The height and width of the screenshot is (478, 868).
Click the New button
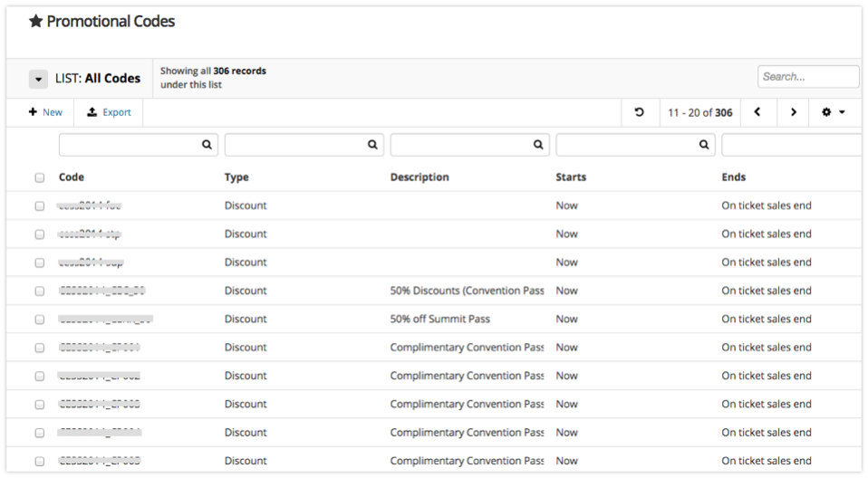(x=45, y=112)
